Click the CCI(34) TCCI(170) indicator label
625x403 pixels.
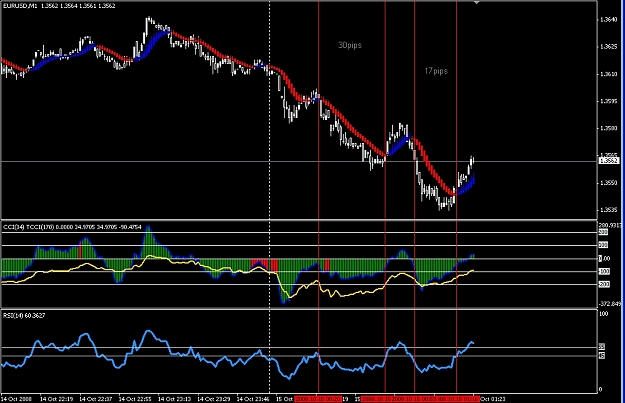click(72, 227)
